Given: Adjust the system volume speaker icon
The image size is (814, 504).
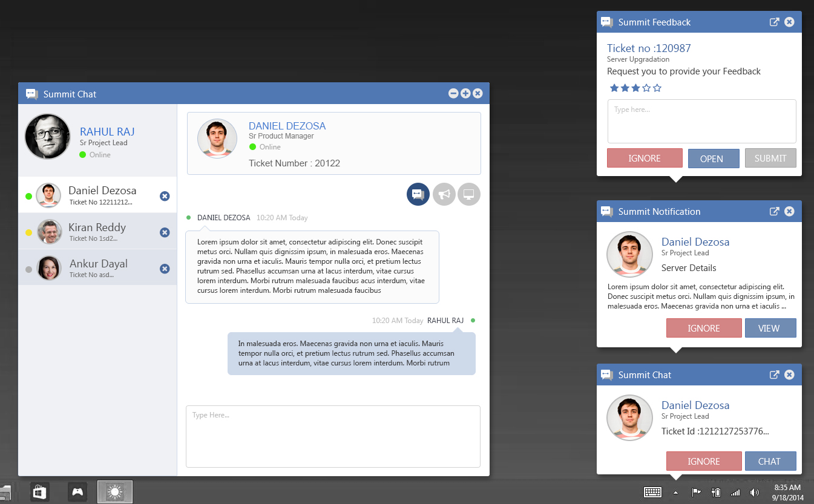Looking at the screenshot, I should point(754,493).
